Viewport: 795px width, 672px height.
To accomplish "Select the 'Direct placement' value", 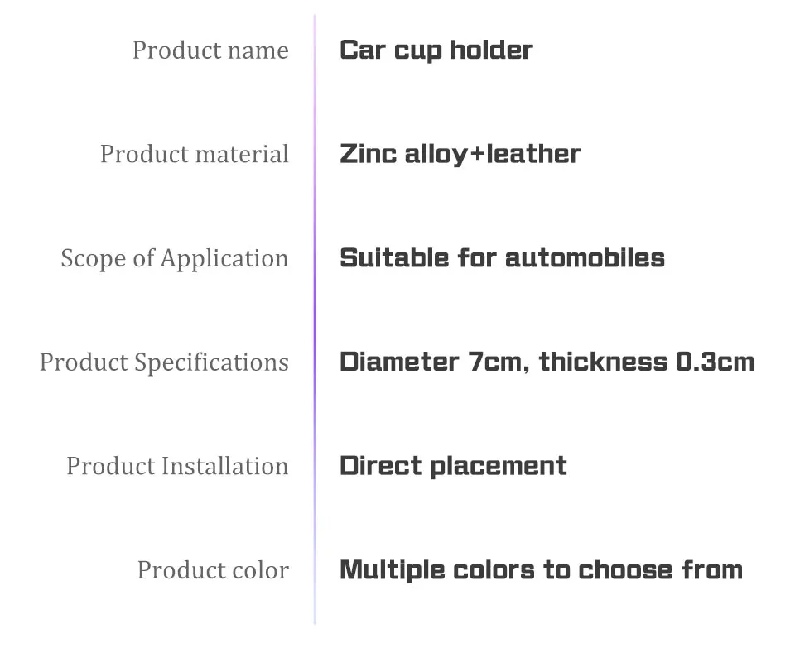I will [x=453, y=466].
